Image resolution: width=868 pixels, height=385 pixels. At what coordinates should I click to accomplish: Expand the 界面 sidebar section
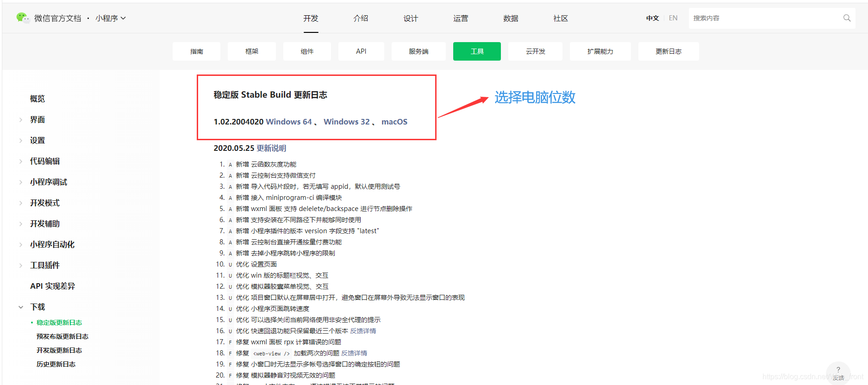click(21, 120)
